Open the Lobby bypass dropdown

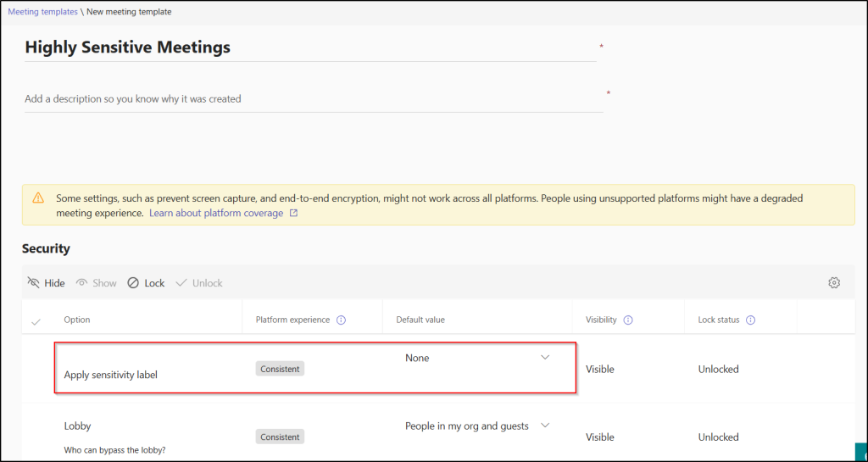[x=477, y=426]
